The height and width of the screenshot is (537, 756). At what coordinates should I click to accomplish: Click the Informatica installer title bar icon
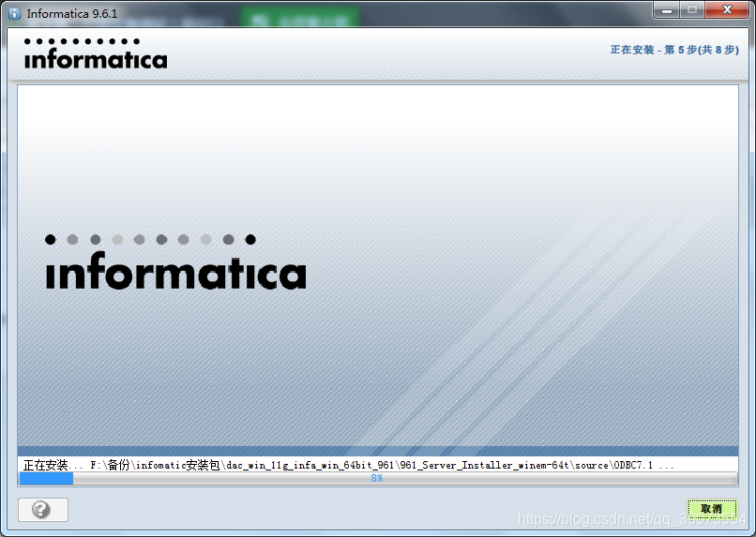[14, 13]
